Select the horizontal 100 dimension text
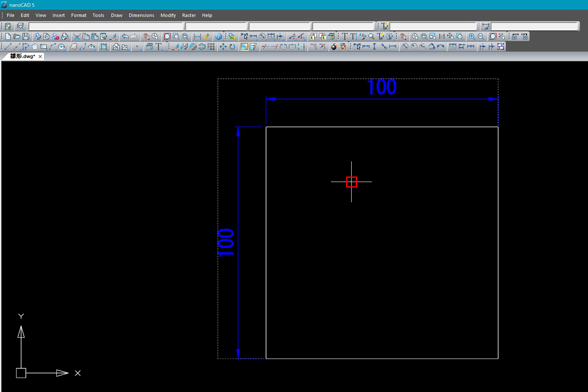588x392 pixels. (x=382, y=87)
